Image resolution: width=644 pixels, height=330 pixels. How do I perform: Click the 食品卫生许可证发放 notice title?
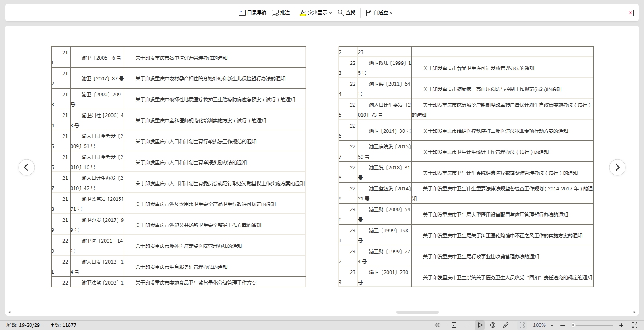[479, 68]
